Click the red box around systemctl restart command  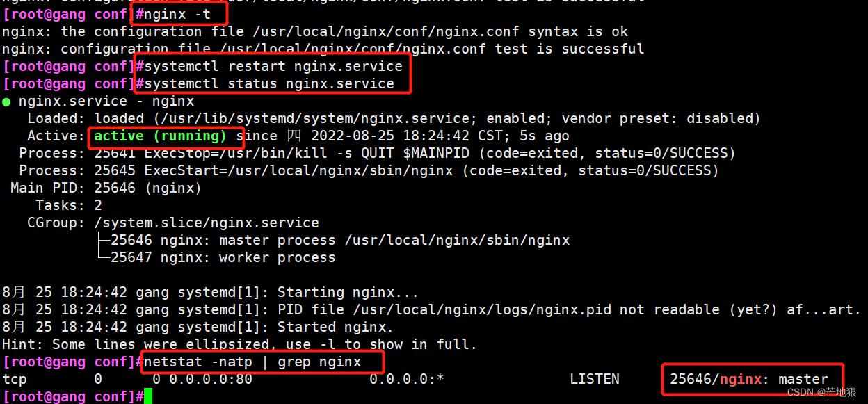tap(271, 65)
